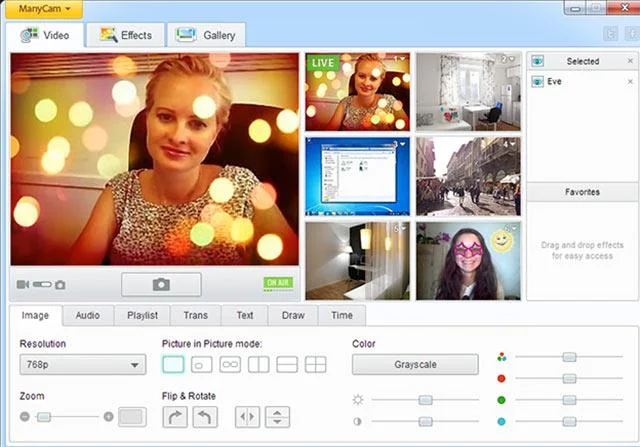Image resolution: width=640 pixels, height=447 pixels.
Task: Open the Resolution dropdown showing 768p
Action: [x=83, y=365]
